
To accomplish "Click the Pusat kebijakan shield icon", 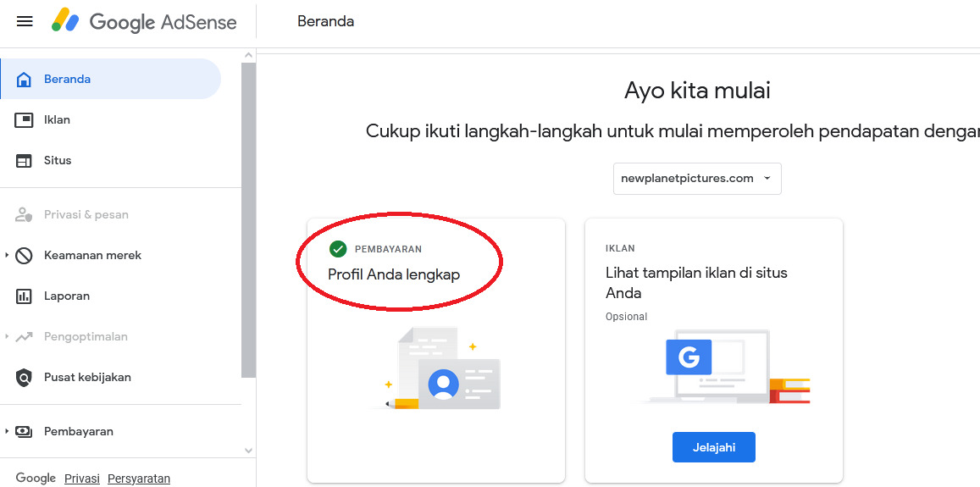I will pos(24,378).
